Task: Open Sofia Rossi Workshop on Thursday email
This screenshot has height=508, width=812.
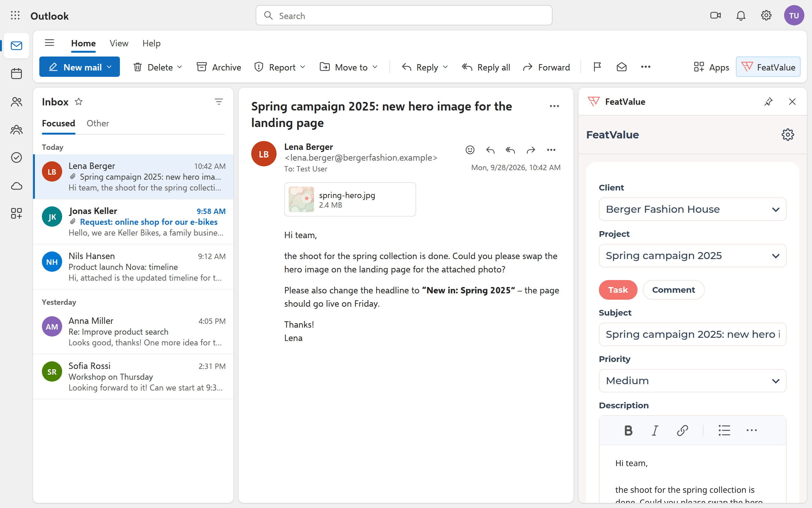Action: (133, 377)
